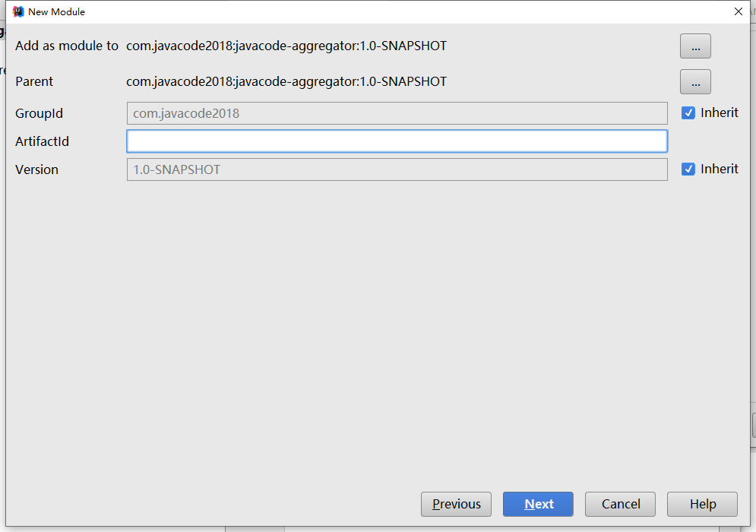Click the Parent label
Image resolution: width=756 pixels, height=532 pixels.
(34, 81)
